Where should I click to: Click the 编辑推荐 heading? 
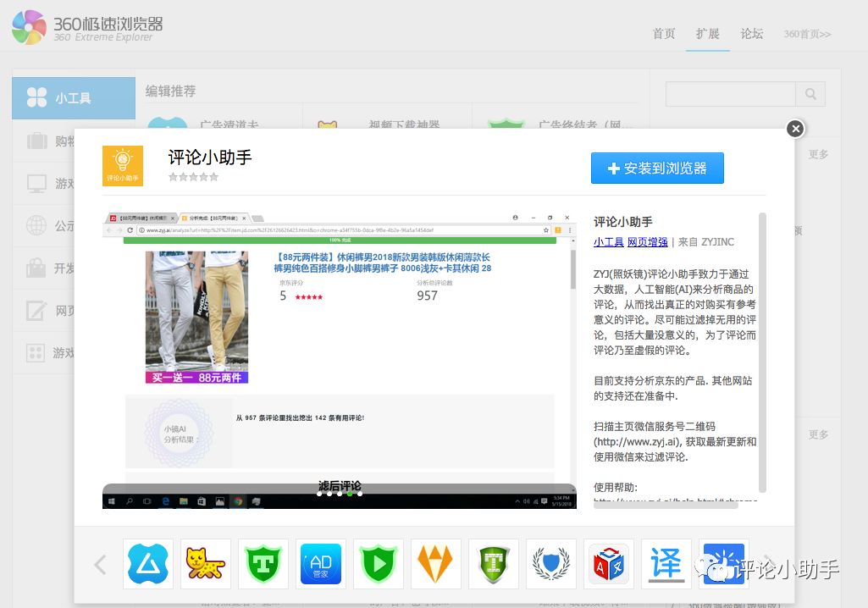pyautogui.click(x=170, y=91)
